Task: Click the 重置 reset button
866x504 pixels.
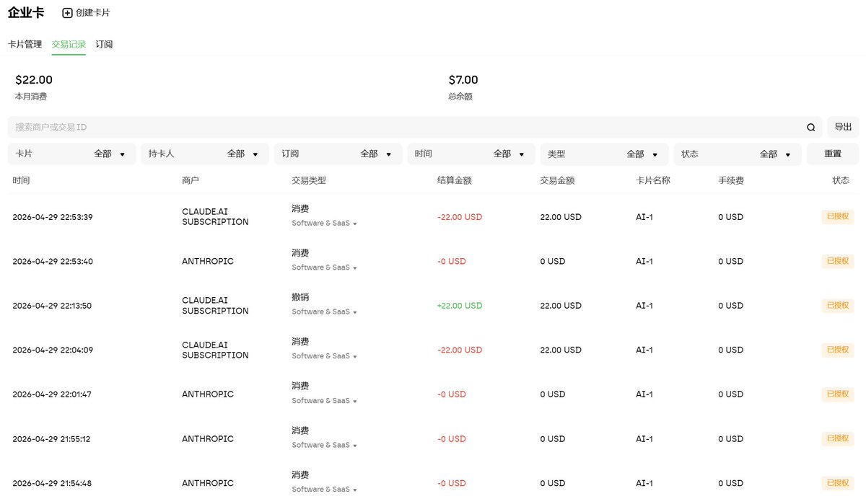Action: [x=833, y=154]
